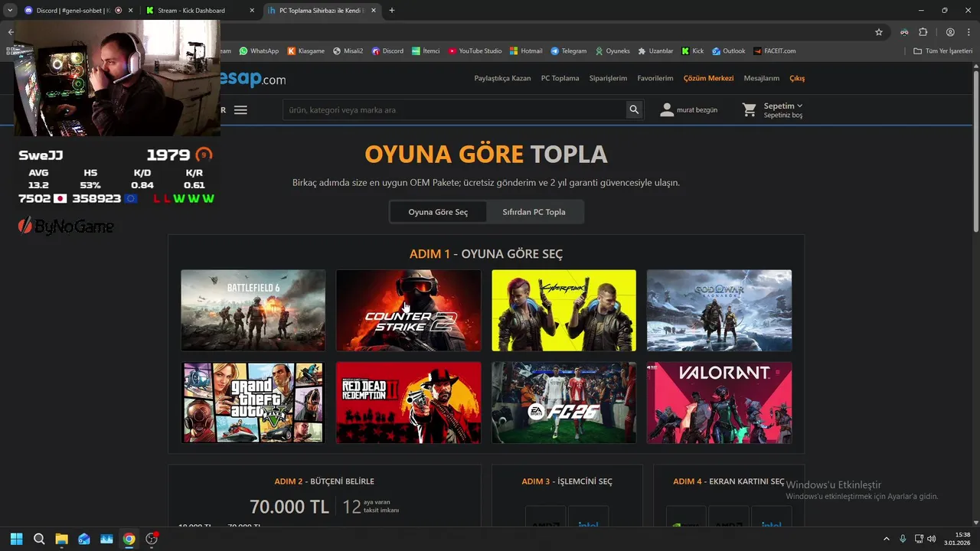Click murat bezgün account name
This screenshot has height=551, width=980.
tap(697, 110)
